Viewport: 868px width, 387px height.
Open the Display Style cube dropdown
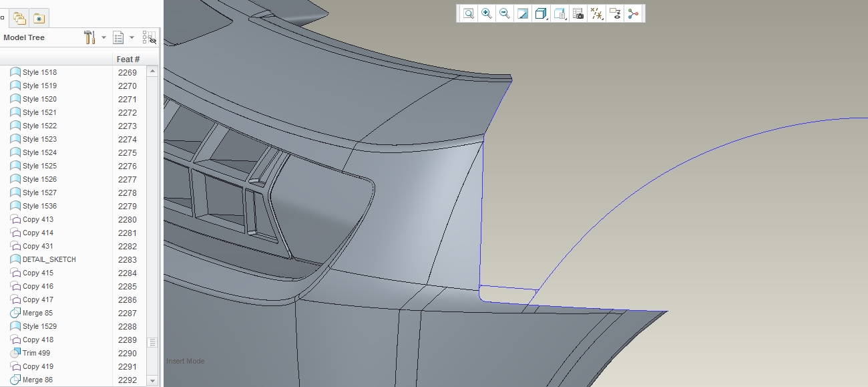coord(541,13)
